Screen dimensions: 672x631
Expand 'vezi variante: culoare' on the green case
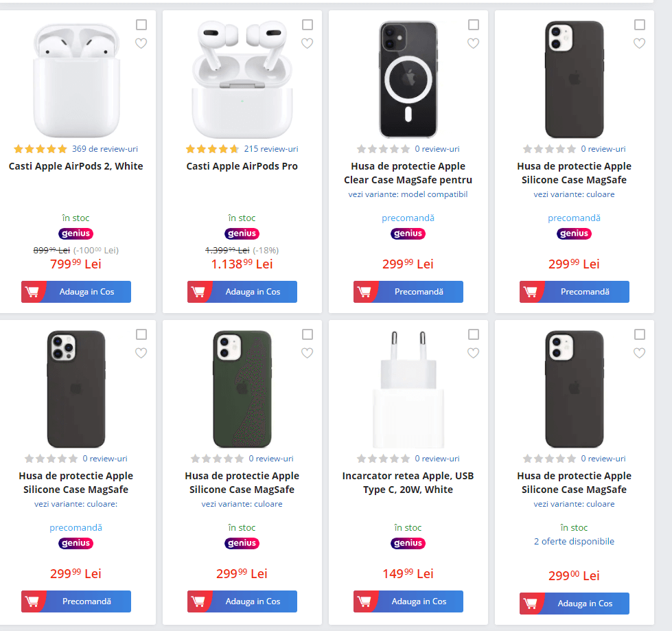coord(242,504)
